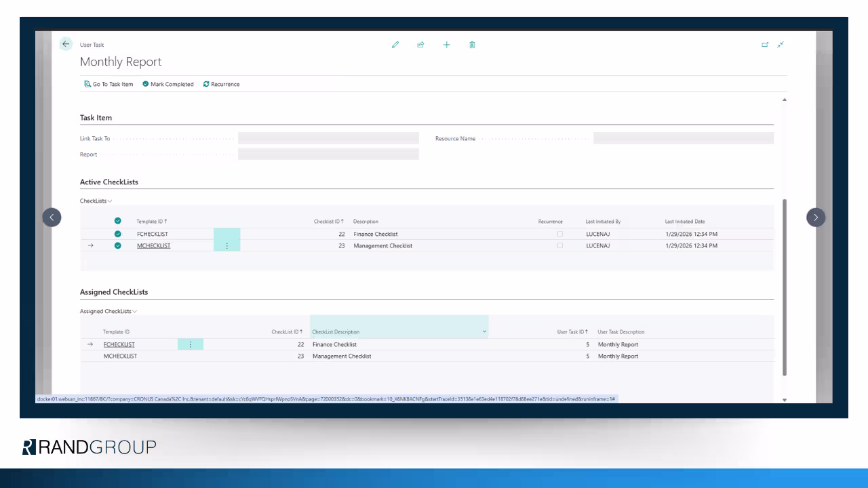This screenshot has height=488, width=868.
Task: Open page in new window icon
Action: coord(765,45)
